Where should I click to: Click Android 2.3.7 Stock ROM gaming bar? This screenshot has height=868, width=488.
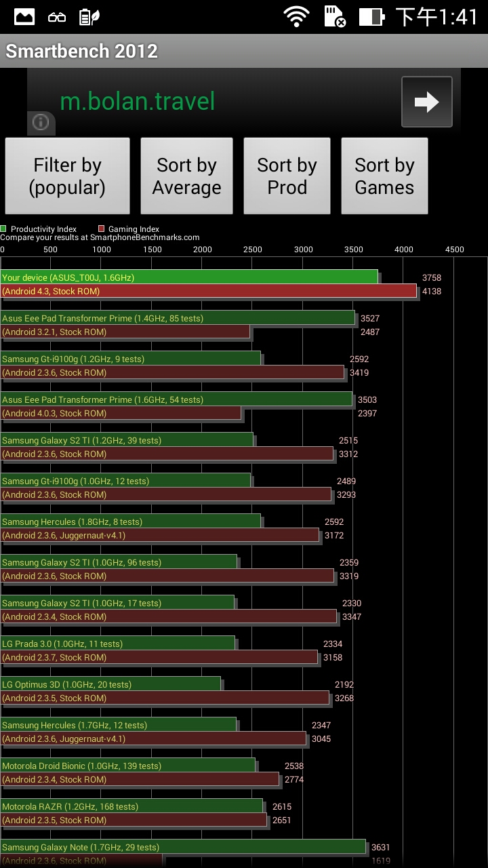[159, 657]
